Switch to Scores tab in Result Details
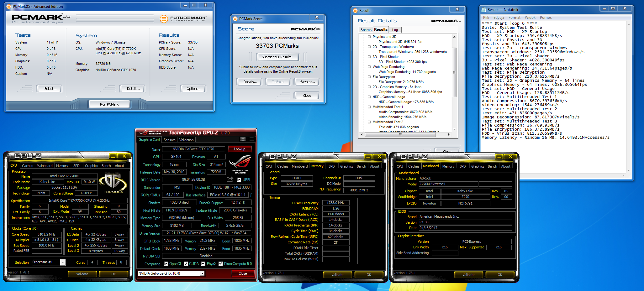The image size is (644, 291). tap(366, 30)
